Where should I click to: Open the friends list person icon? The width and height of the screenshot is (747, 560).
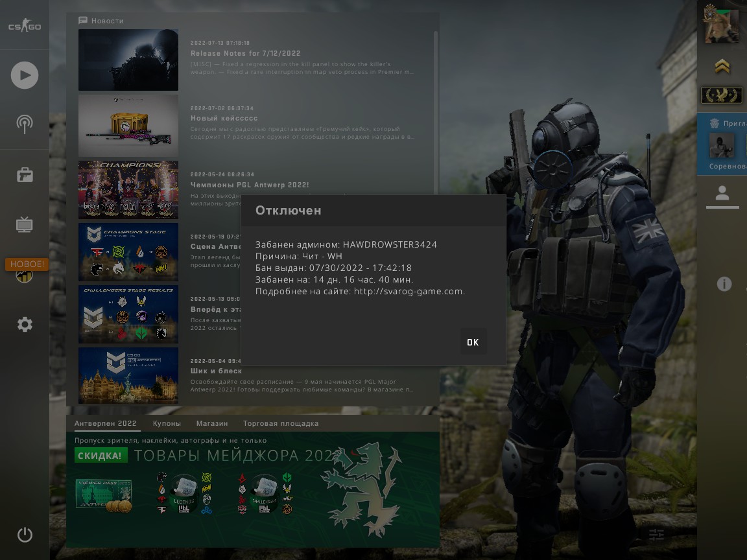(722, 193)
